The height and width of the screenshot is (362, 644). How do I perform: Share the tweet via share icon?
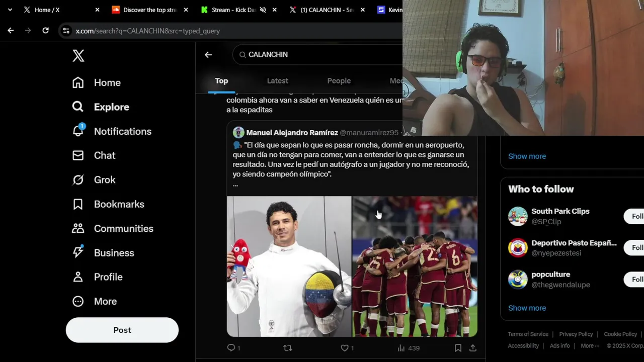click(473, 348)
